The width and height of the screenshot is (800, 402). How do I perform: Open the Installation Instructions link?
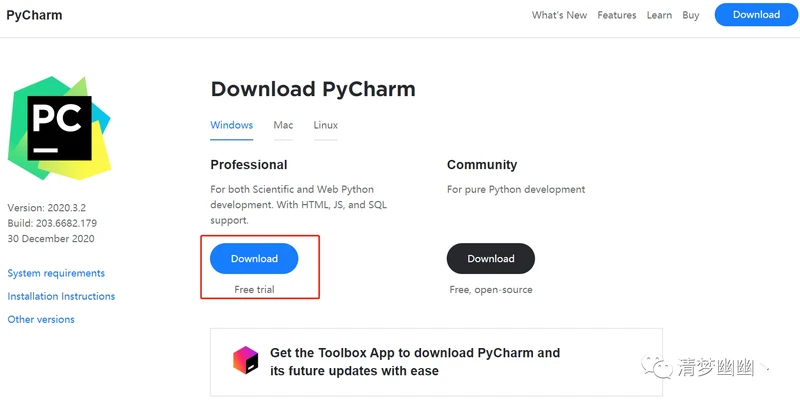pyautogui.click(x=61, y=296)
